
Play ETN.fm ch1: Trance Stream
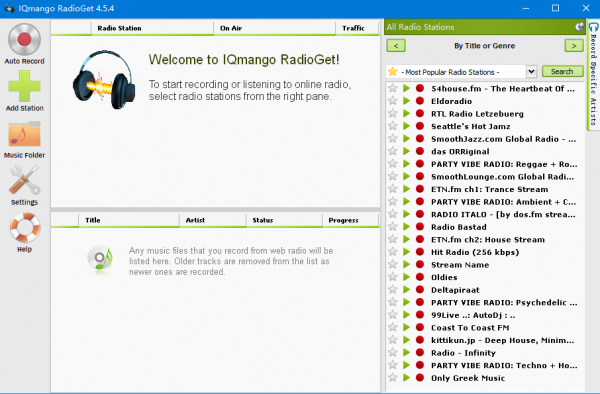click(406, 189)
